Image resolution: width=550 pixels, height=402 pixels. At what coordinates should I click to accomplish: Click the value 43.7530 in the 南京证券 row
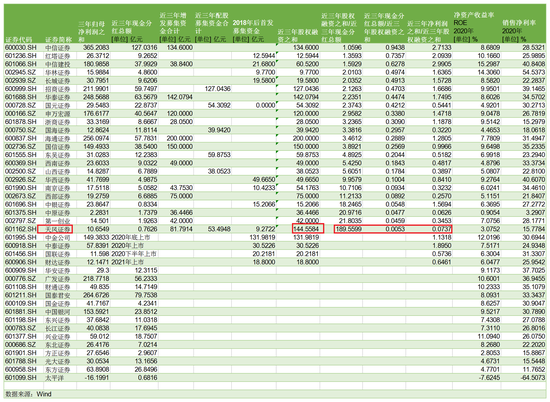tap(181, 188)
